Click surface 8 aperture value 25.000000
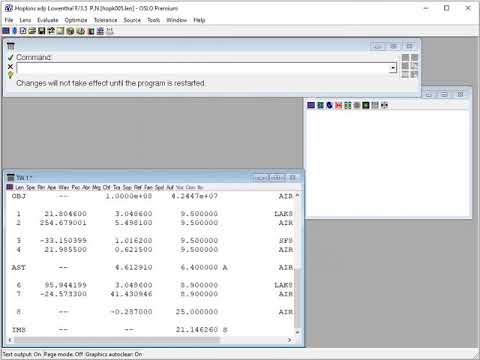This screenshot has height=360, width=480. point(197,312)
